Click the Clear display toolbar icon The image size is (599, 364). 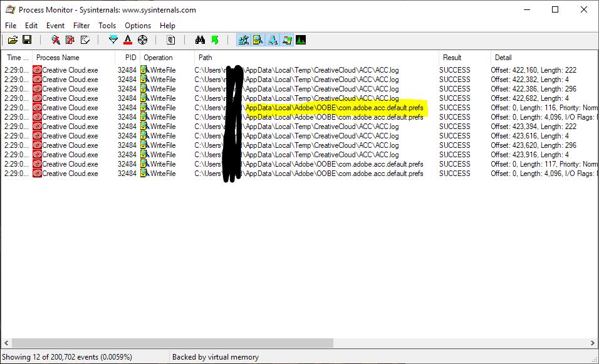(85, 39)
